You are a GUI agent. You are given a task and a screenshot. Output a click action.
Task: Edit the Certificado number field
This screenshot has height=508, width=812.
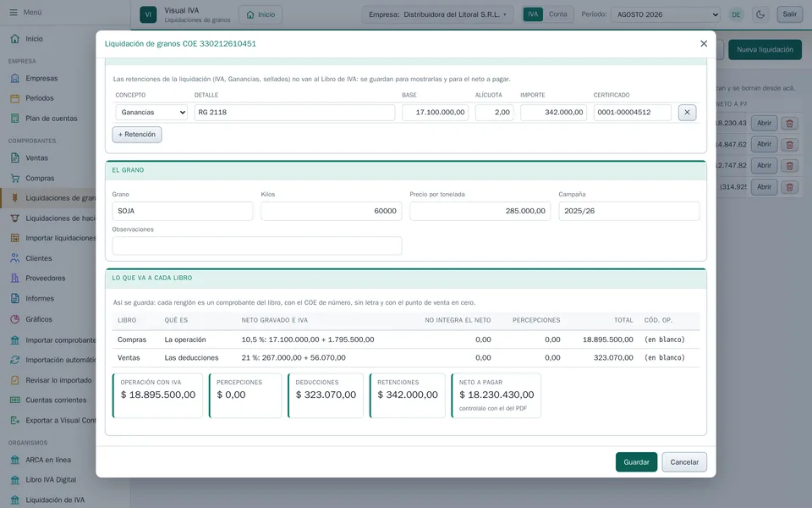[633, 113]
